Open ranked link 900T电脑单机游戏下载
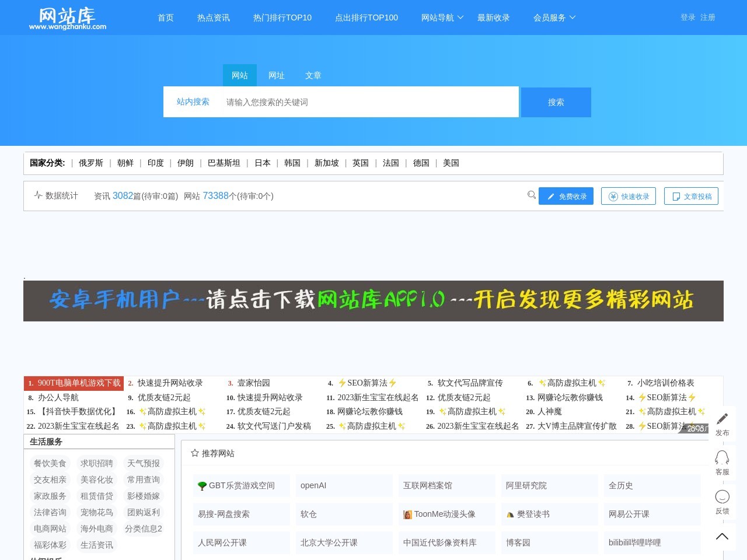 (79, 383)
